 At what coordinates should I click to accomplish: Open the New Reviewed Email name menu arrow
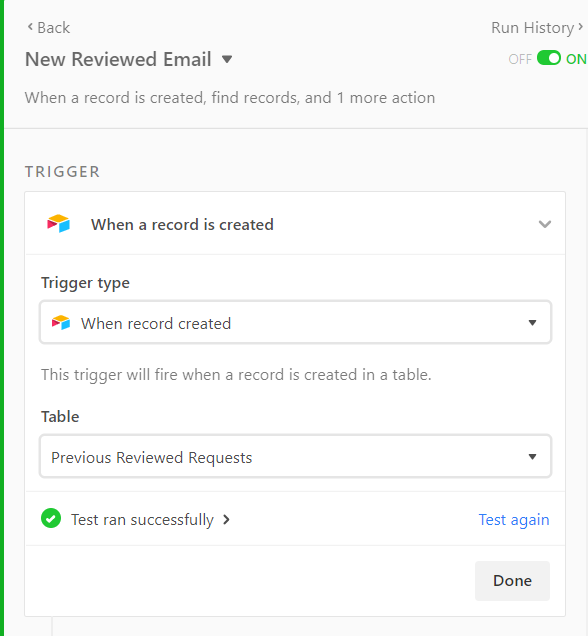coord(227,60)
